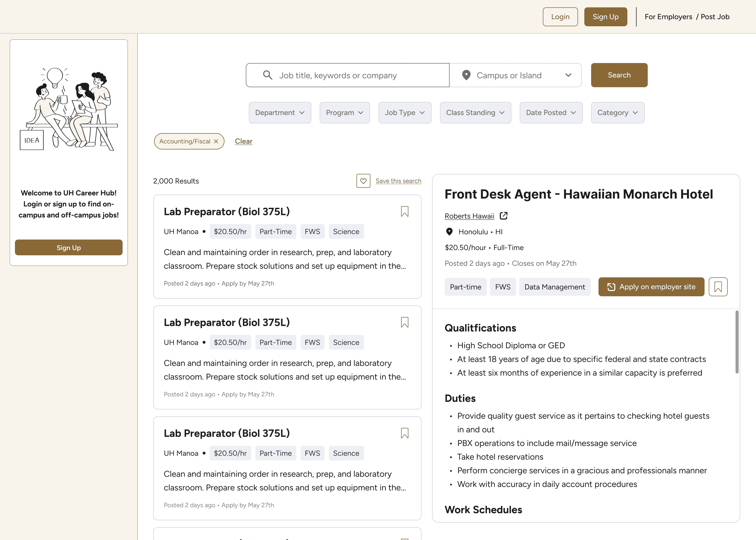
Task: Click Apply on employer site
Action: (651, 287)
